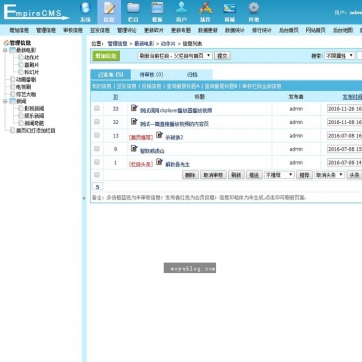Click the 推荐 button
Viewport: 362px width, 362px height.
click(304, 175)
